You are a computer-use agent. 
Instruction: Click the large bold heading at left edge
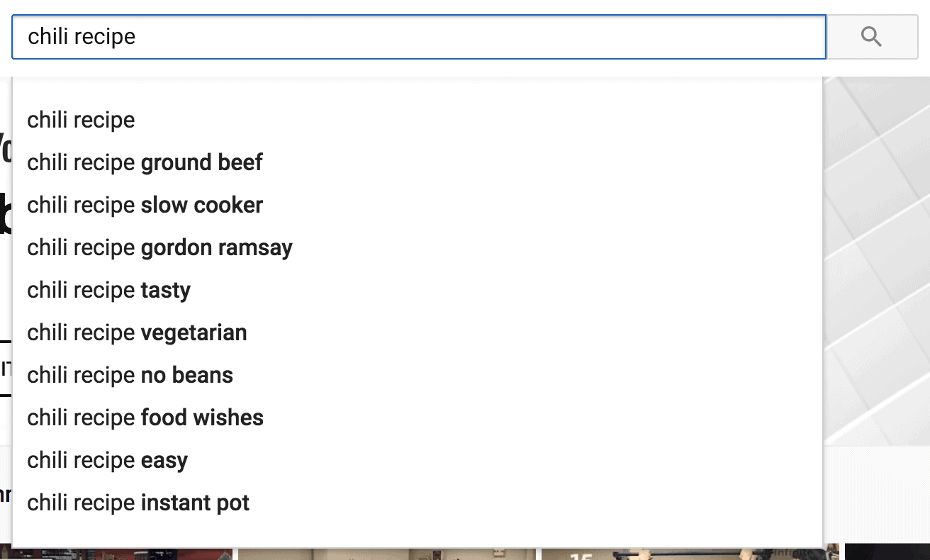(x=6, y=213)
